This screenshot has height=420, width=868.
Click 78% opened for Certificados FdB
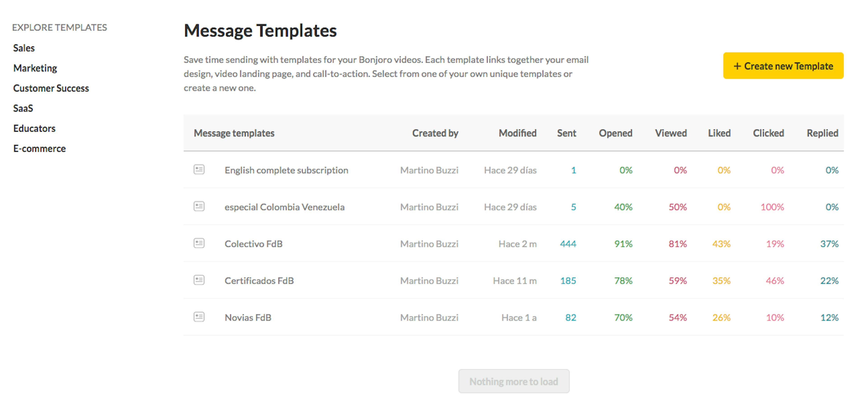coord(623,281)
